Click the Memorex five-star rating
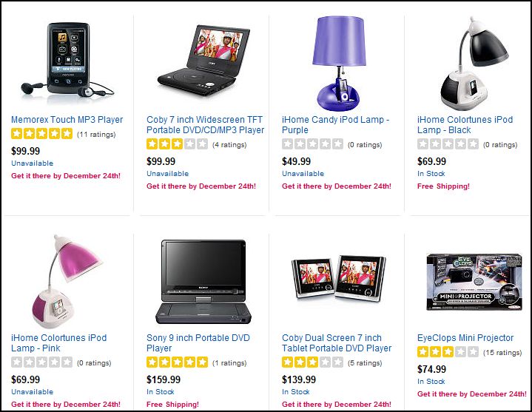Image resolution: width=532 pixels, height=412 pixels. pyautogui.click(x=41, y=134)
